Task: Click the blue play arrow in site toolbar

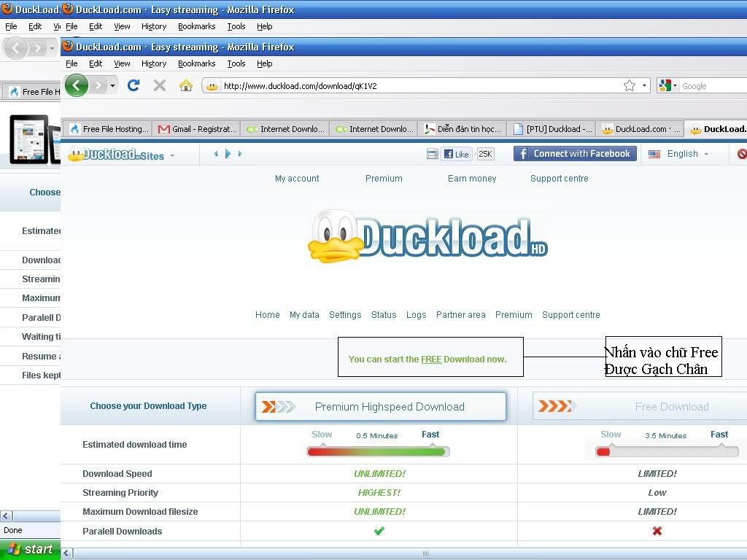Action: [x=228, y=154]
